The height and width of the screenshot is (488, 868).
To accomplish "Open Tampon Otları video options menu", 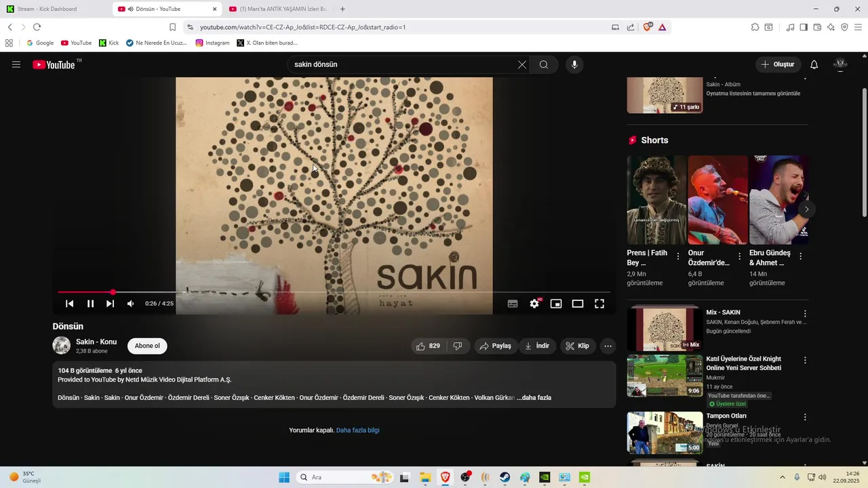I will pyautogui.click(x=805, y=417).
